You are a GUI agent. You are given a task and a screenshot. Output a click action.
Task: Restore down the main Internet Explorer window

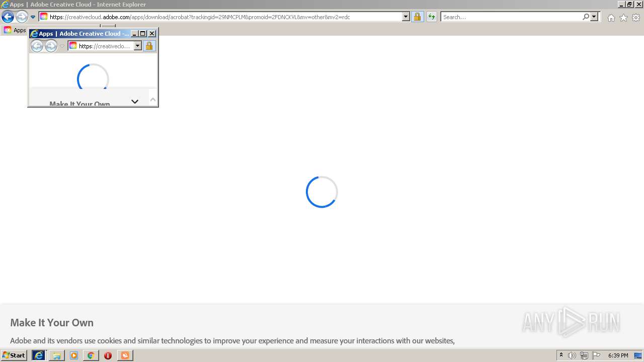coord(629,4)
